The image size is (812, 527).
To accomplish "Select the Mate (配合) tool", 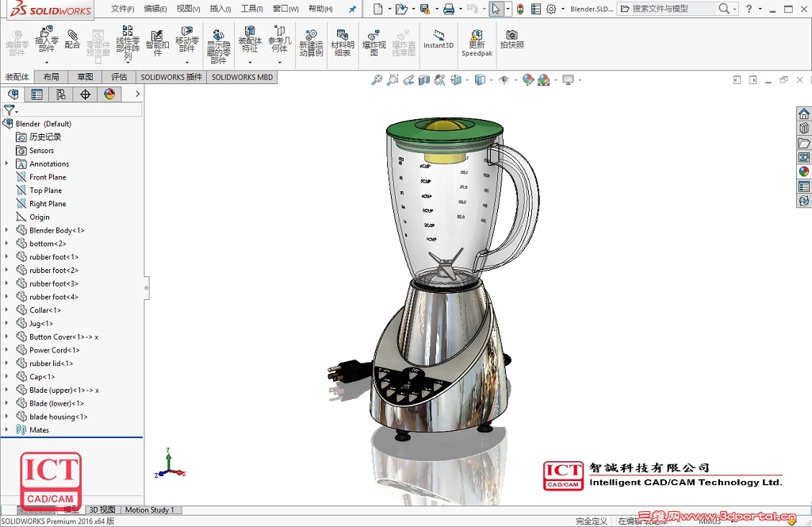I will pos(72,40).
